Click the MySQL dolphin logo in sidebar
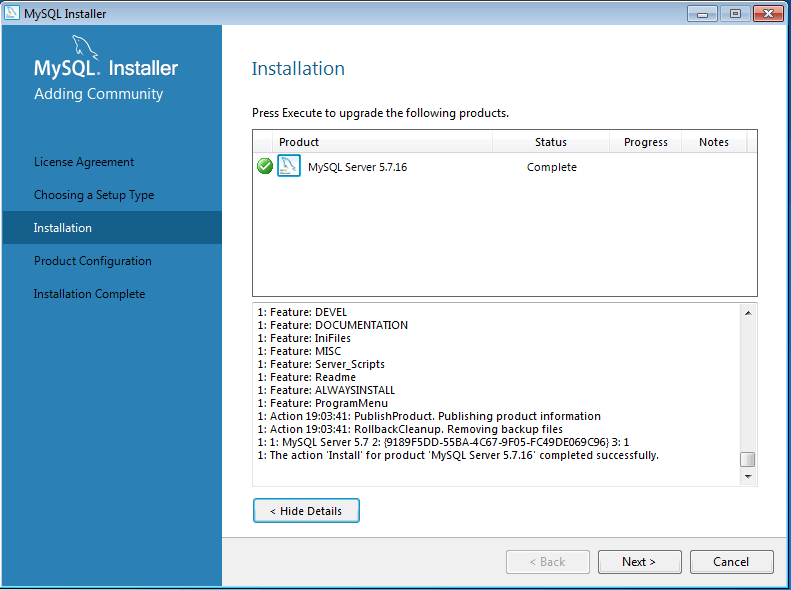Image resolution: width=791 pixels, height=590 pixels. click(x=85, y=46)
